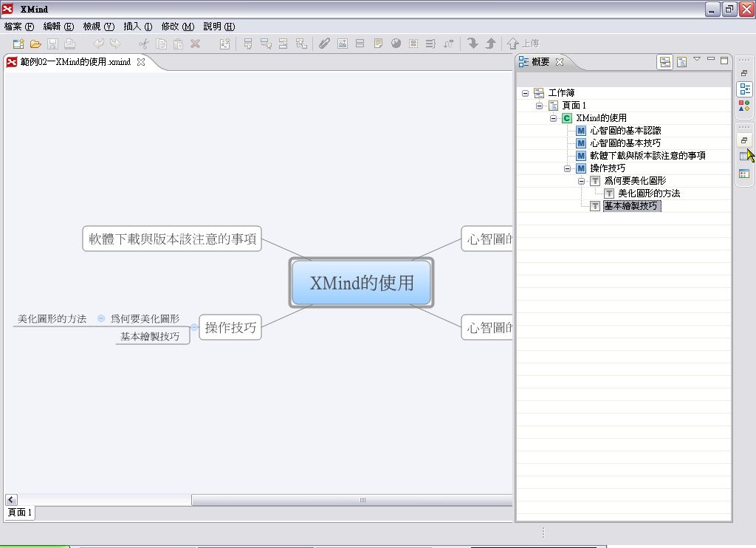The height and width of the screenshot is (548, 756).
Task: Select 軟體下載與版本該注意的事項 in the outline tree
Action: coord(647,156)
